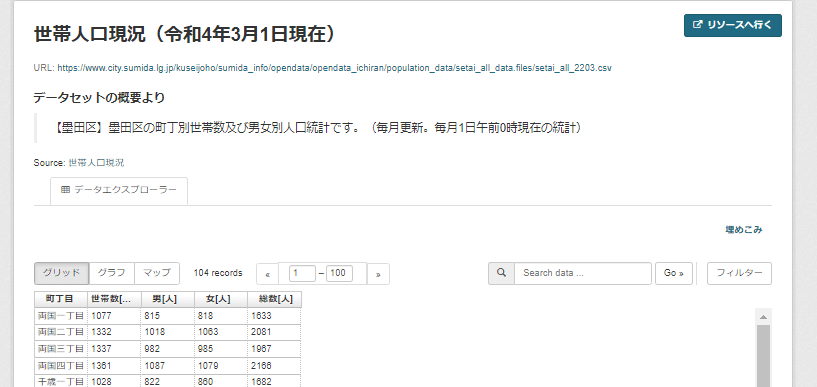Click total population cell 2081
The height and width of the screenshot is (387, 817).
tap(275, 332)
